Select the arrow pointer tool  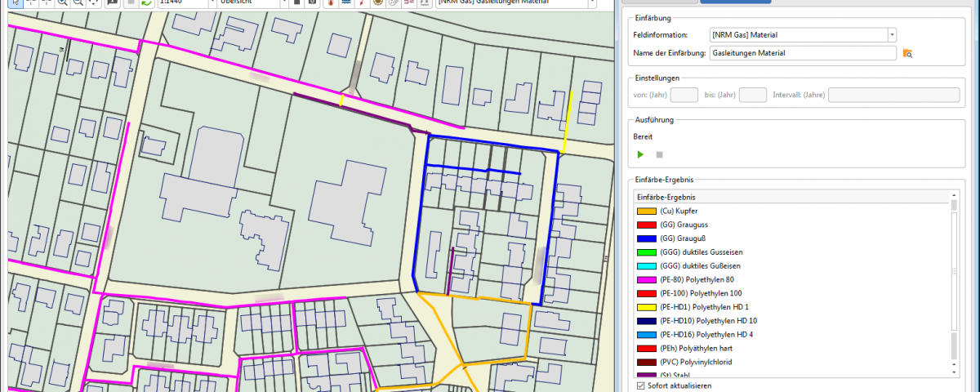(x=16, y=2)
